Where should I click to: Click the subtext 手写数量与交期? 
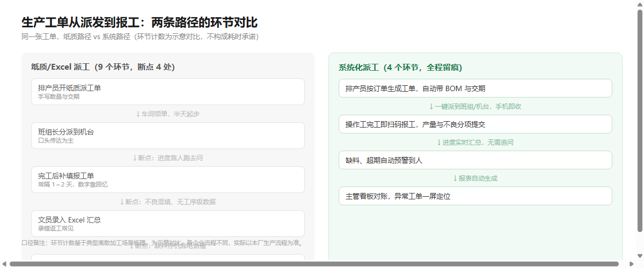pos(58,97)
